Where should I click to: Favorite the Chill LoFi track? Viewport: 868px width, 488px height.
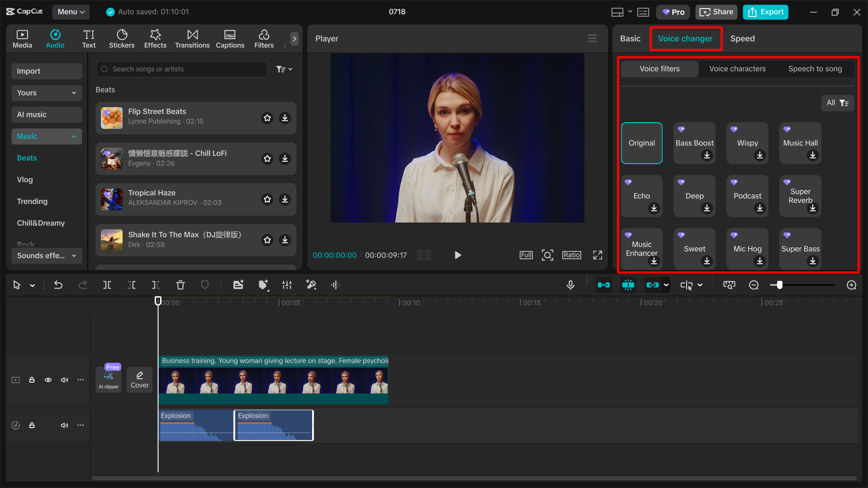(267, 158)
